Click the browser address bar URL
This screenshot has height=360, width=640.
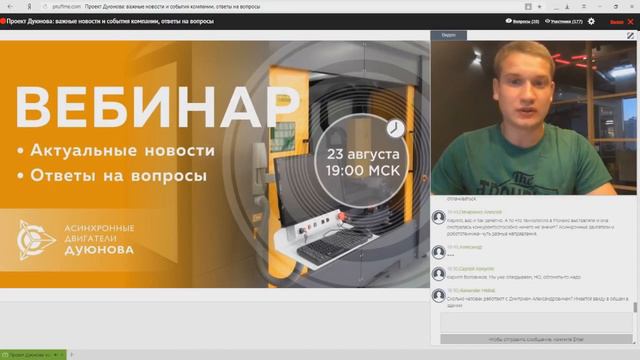point(67,7)
